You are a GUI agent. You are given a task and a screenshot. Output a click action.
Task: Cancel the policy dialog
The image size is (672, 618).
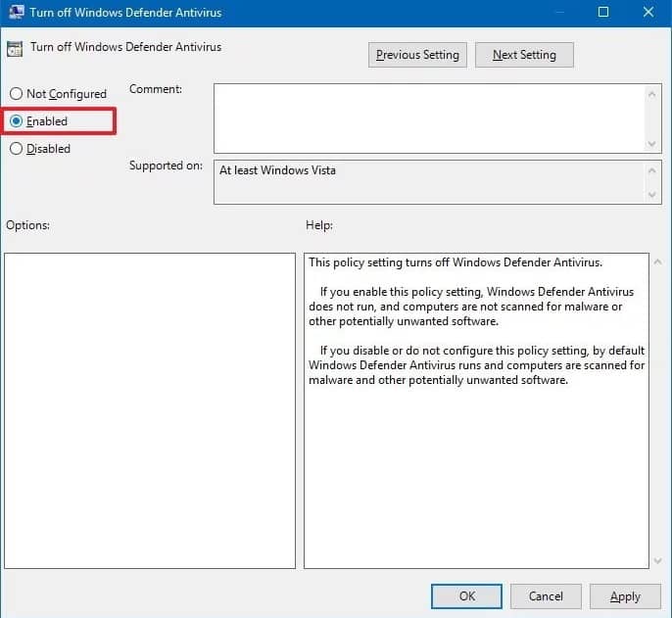click(x=546, y=596)
